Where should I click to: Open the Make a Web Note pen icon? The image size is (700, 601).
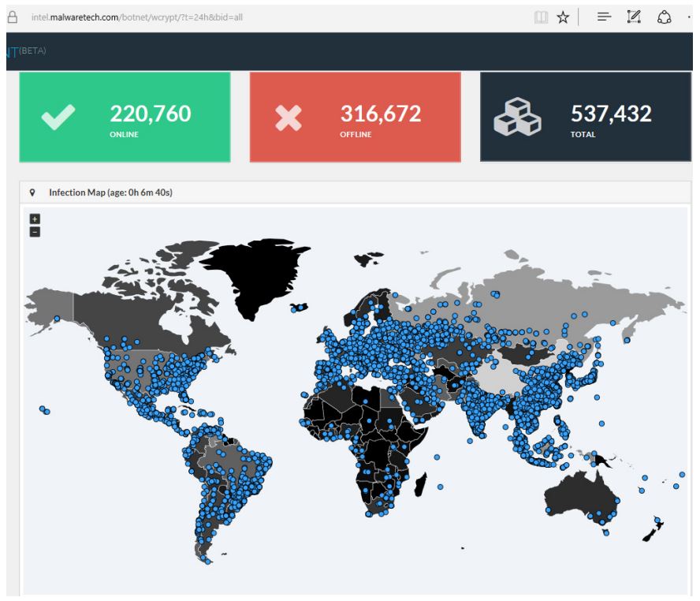634,17
